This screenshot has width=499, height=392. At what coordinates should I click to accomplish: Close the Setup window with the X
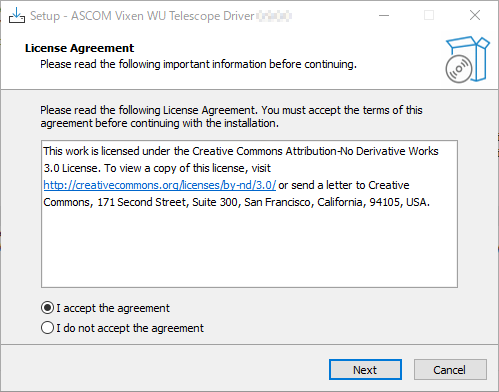coord(475,15)
